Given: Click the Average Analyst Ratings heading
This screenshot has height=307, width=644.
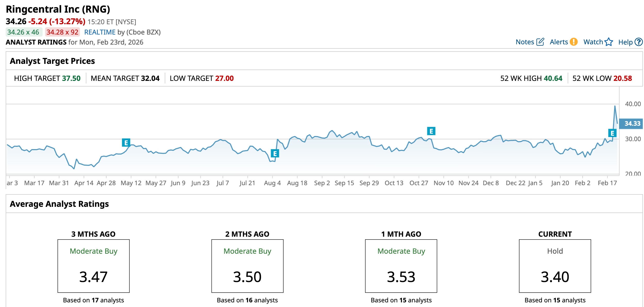Looking at the screenshot, I should (x=59, y=204).
